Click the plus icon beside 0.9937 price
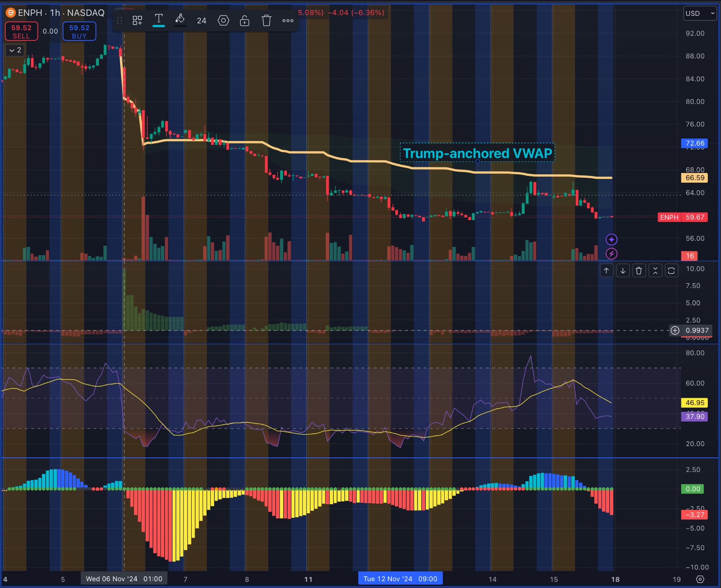 click(675, 331)
